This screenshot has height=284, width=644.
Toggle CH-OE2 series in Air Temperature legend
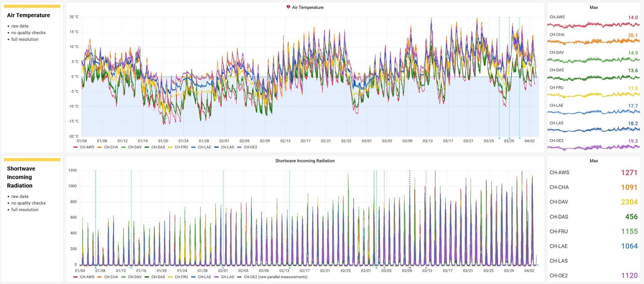click(250, 147)
